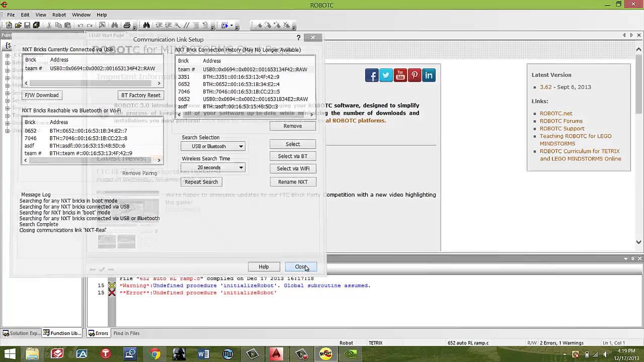Viewport: 644px width, 362px height.
Task: Open the ROBOTC Support link
Action: (562, 129)
